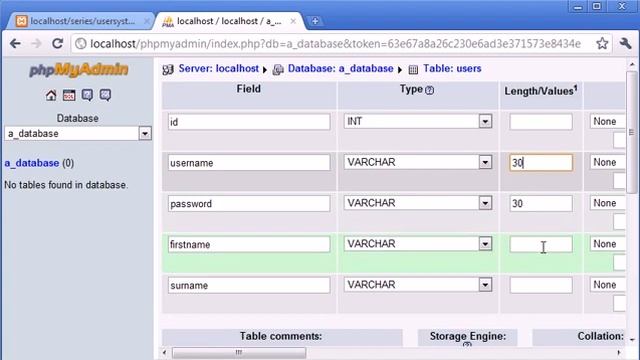This screenshot has height=360, width=640.
Task: Open the Default dropdown in username row
Action: (607, 162)
